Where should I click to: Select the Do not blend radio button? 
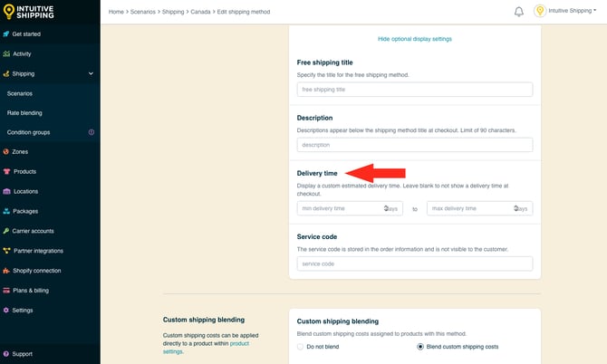(x=300, y=347)
